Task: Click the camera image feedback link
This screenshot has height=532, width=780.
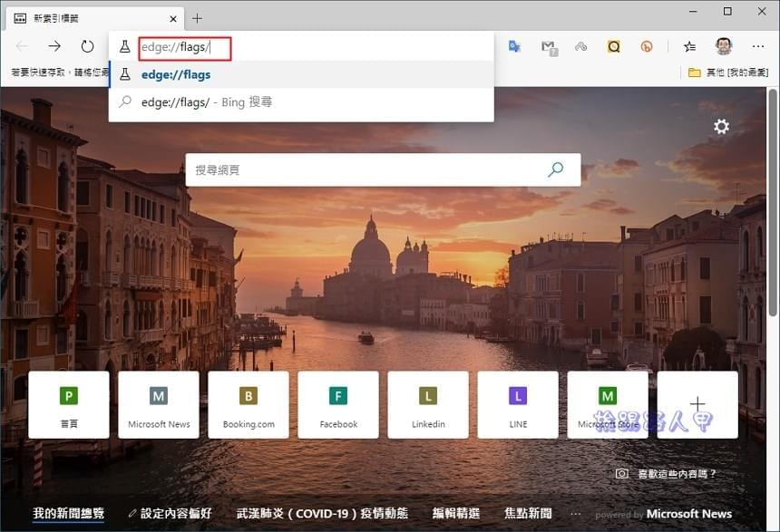Action: [666, 474]
